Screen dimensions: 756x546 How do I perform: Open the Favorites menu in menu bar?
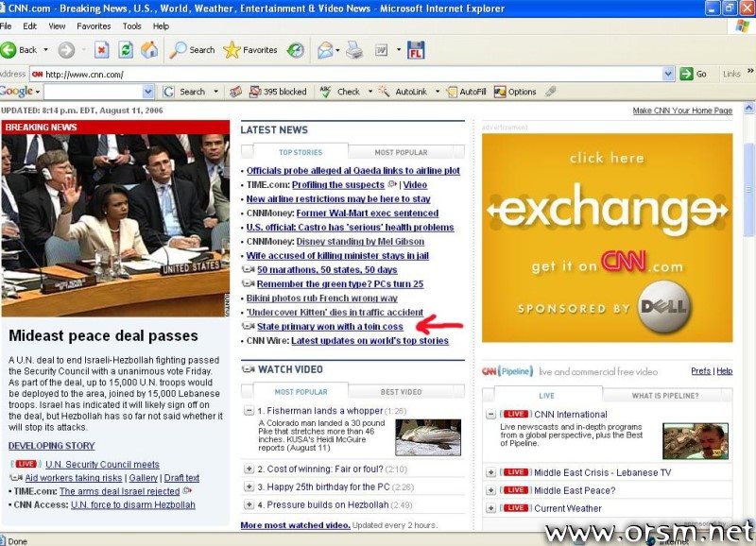click(x=94, y=26)
